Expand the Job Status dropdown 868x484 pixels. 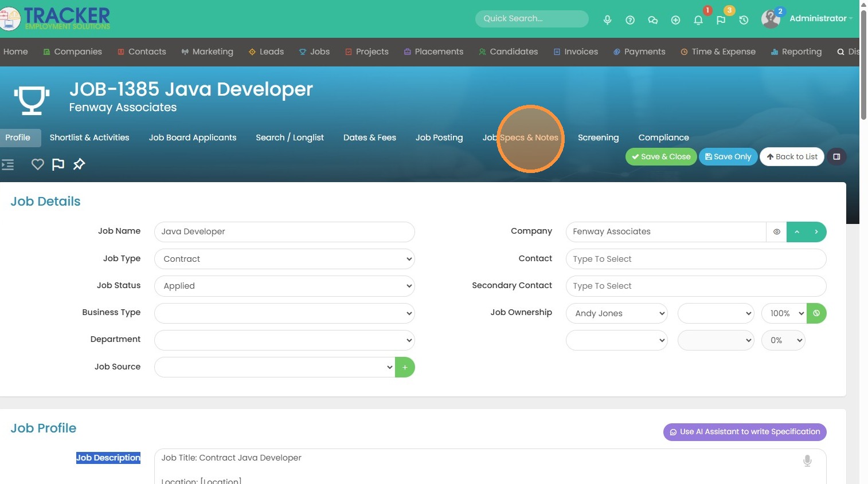click(284, 286)
